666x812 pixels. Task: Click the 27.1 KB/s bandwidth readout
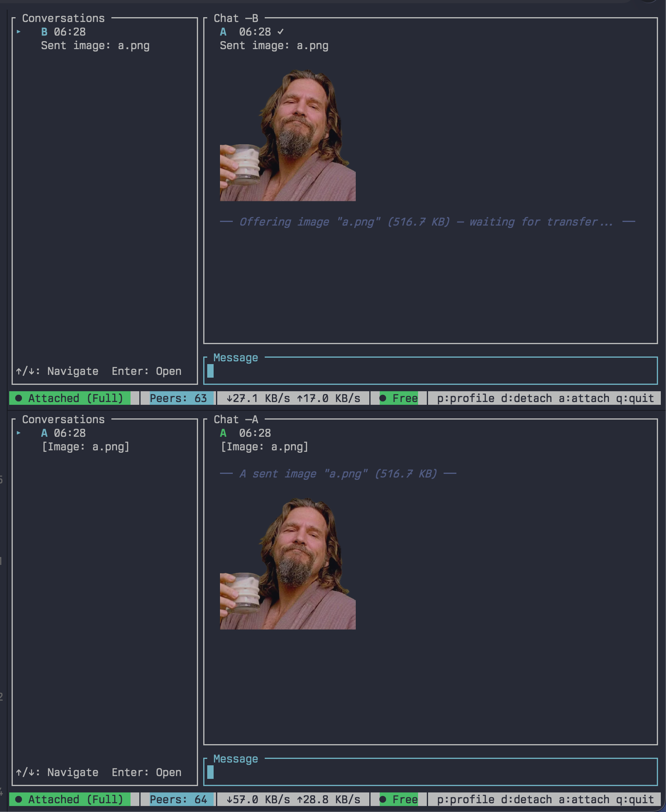[258, 398]
